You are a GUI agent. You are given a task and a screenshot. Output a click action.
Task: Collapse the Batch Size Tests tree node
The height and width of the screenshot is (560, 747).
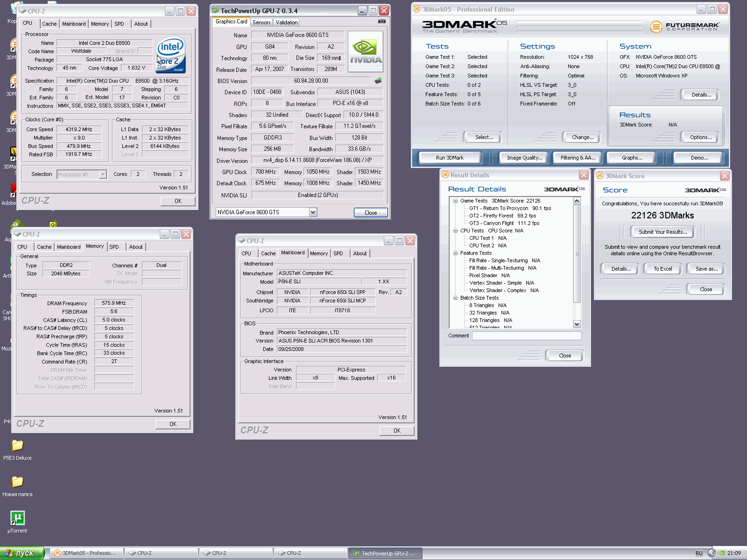[455, 298]
